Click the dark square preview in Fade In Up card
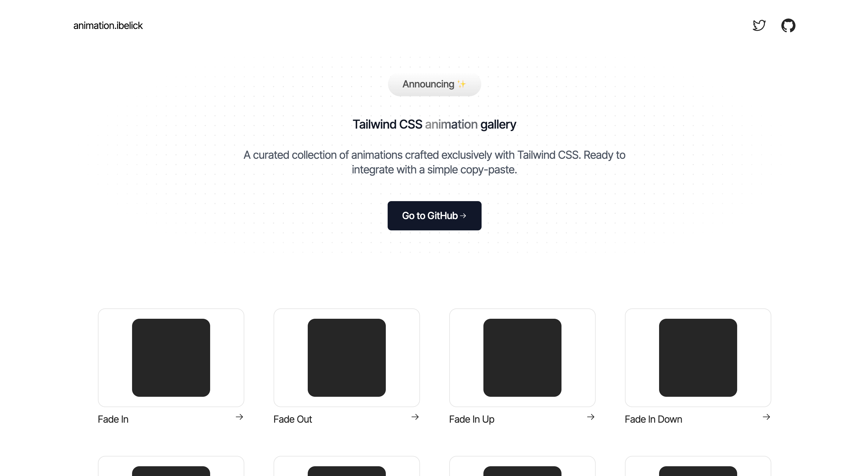The height and width of the screenshot is (476, 868). 522,358
